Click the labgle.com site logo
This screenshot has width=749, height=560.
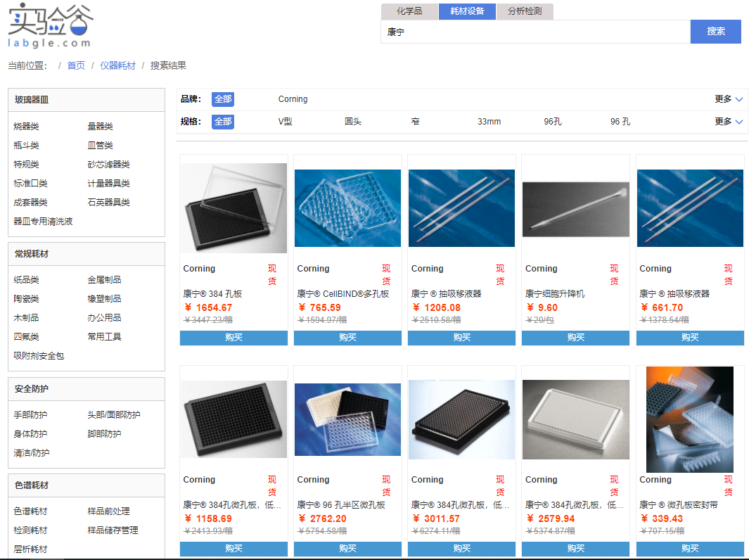click(50, 25)
